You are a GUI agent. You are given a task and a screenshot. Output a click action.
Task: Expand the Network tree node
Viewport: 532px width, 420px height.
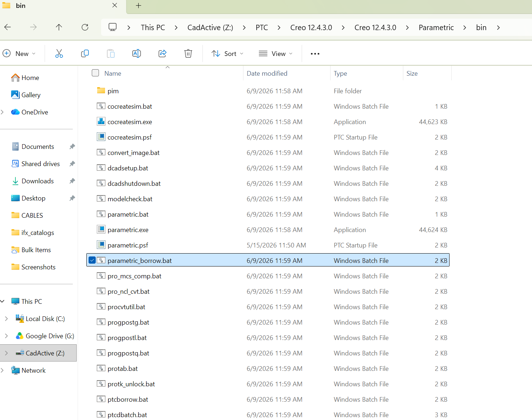pos(3,370)
